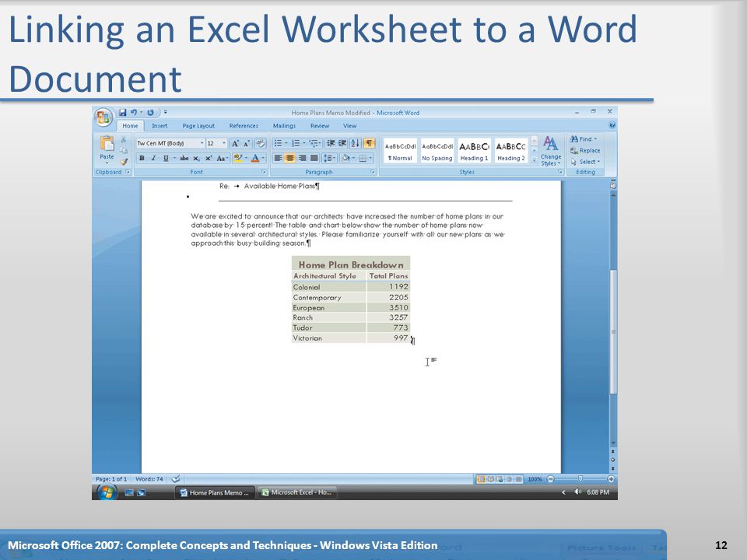This screenshot has height=560, width=747.
Task: Open the Font dialog launcher
Action: [x=264, y=172]
